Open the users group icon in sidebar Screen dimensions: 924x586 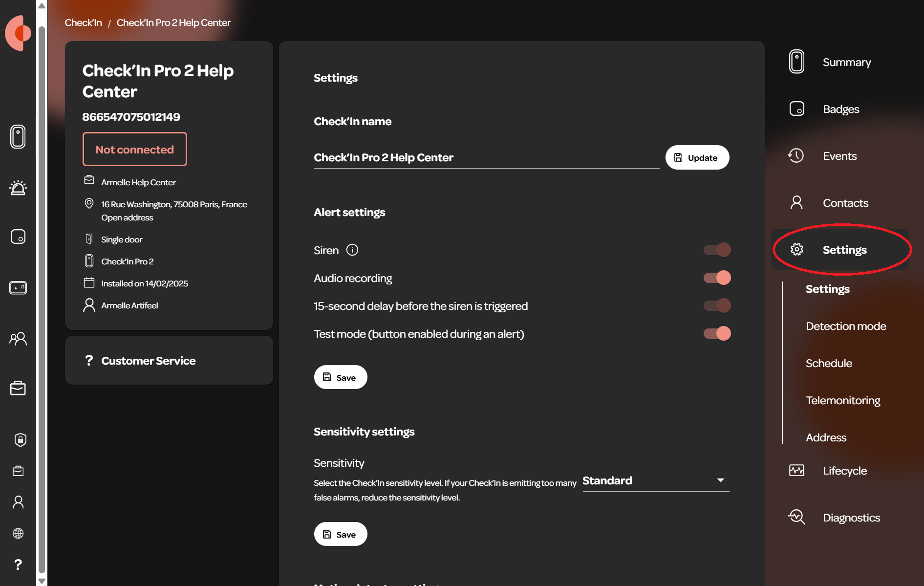point(18,339)
